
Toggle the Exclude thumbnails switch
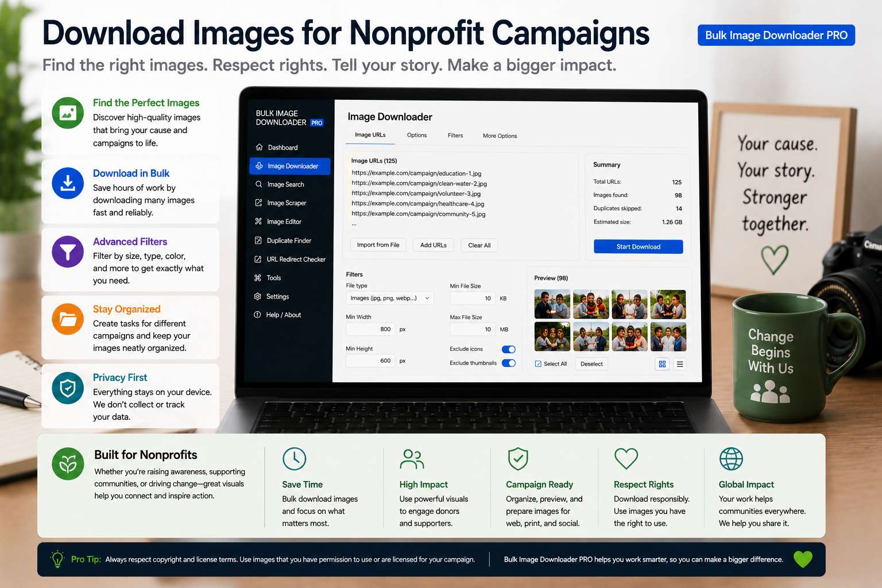[x=509, y=363]
